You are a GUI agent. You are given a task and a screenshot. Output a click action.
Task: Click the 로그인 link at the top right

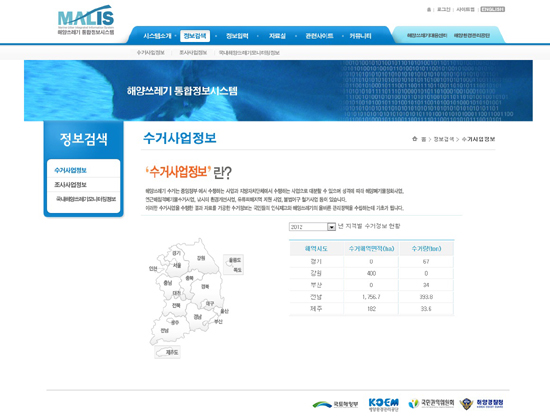[443, 9]
